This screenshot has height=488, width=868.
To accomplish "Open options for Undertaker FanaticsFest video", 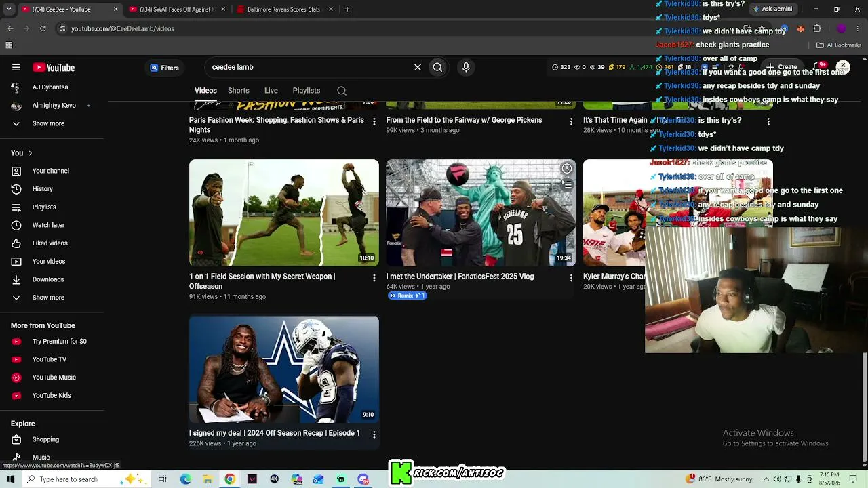I will point(571,278).
